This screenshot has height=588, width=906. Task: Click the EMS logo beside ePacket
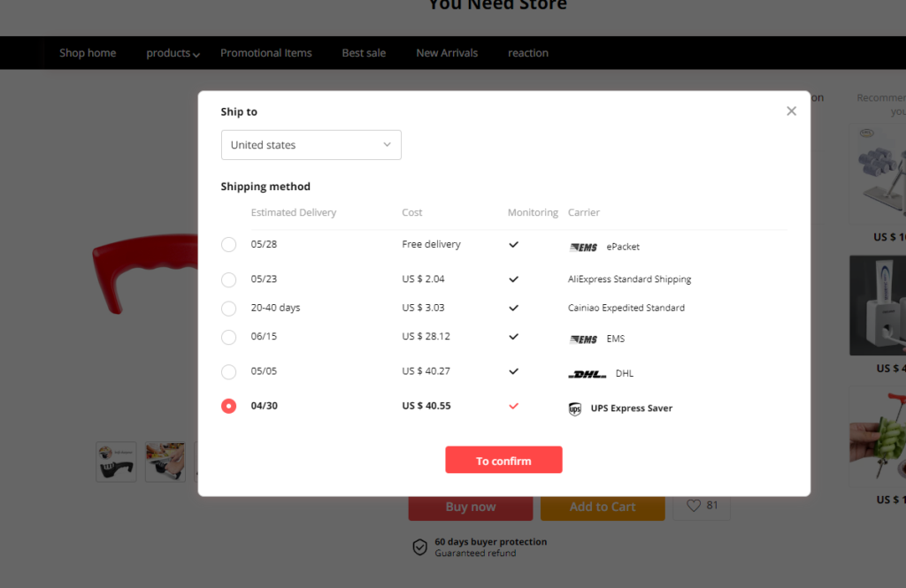tap(583, 248)
